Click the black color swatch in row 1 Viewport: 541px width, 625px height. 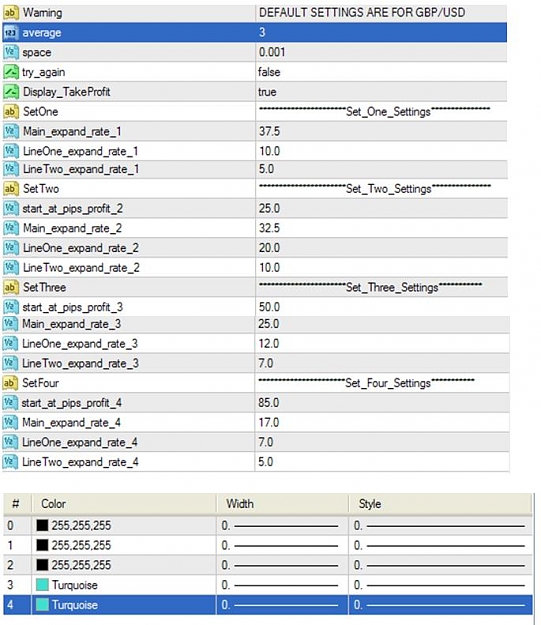tap(42, 545)
